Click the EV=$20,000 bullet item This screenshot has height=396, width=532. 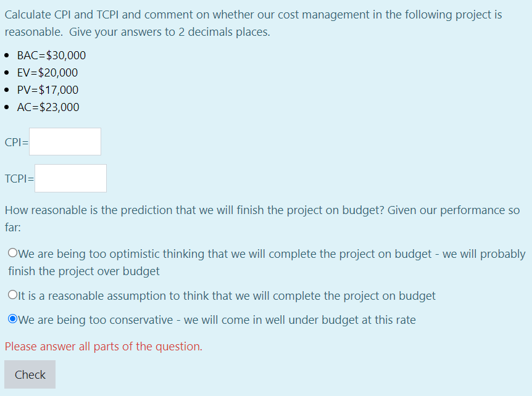click(48, 72)
